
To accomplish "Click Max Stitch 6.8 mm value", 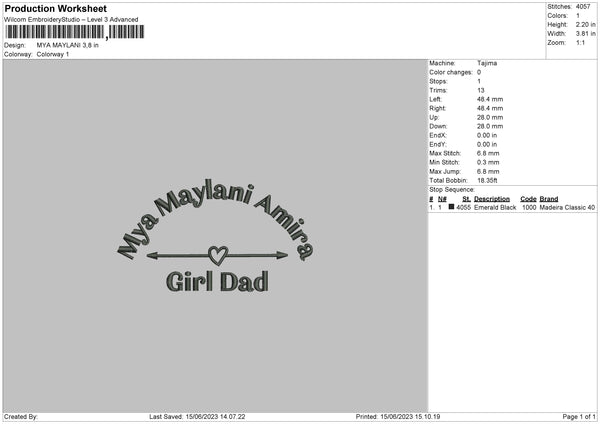I will coord(488,153).
